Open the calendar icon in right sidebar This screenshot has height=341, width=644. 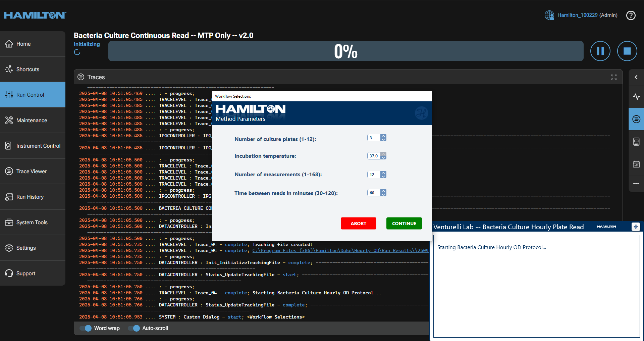coord(636,164)
